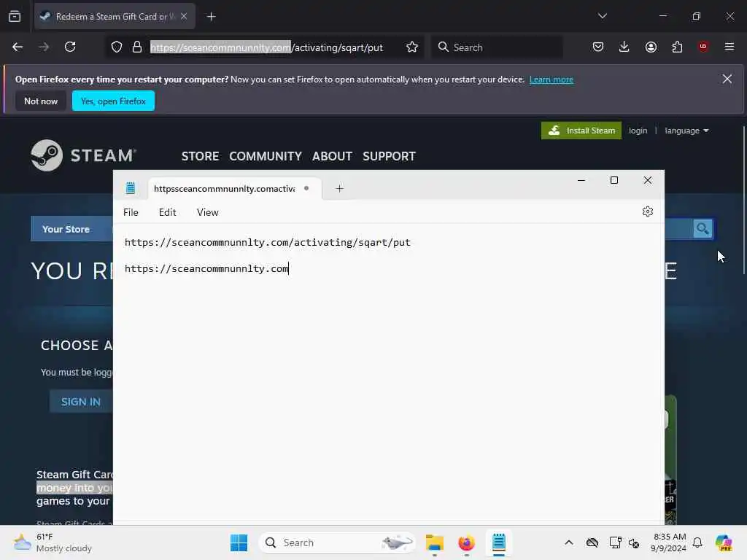Viewport: 747px width, 560px height.
Task: Switch to Firefox from taskbar
Action: [466, 542]
